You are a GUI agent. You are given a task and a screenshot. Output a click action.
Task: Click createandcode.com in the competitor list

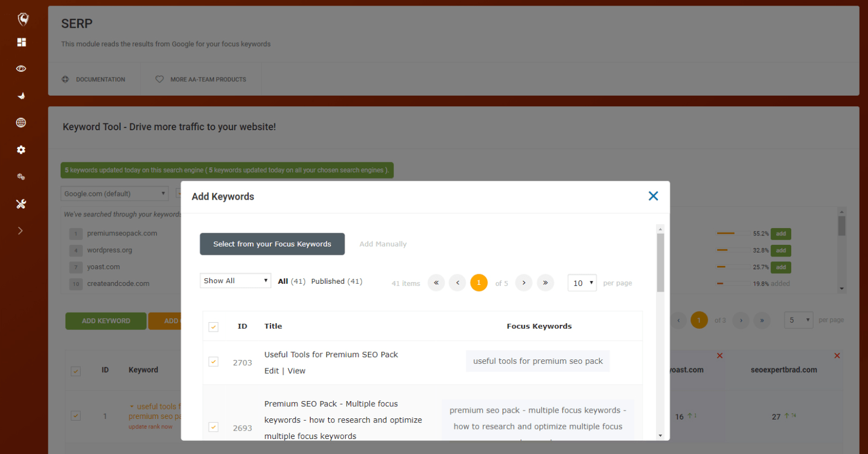click(x=118, y=283)
